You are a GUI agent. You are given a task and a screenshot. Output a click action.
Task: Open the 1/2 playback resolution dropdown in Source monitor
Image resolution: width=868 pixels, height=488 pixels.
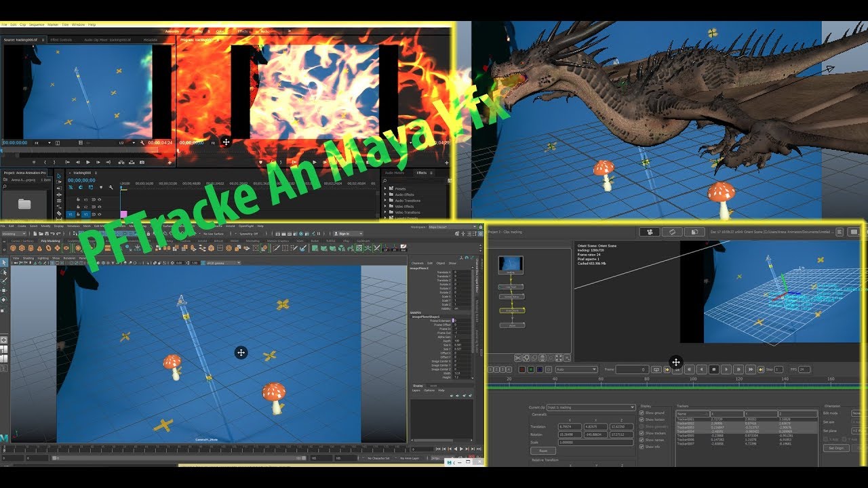pos(127,143)
